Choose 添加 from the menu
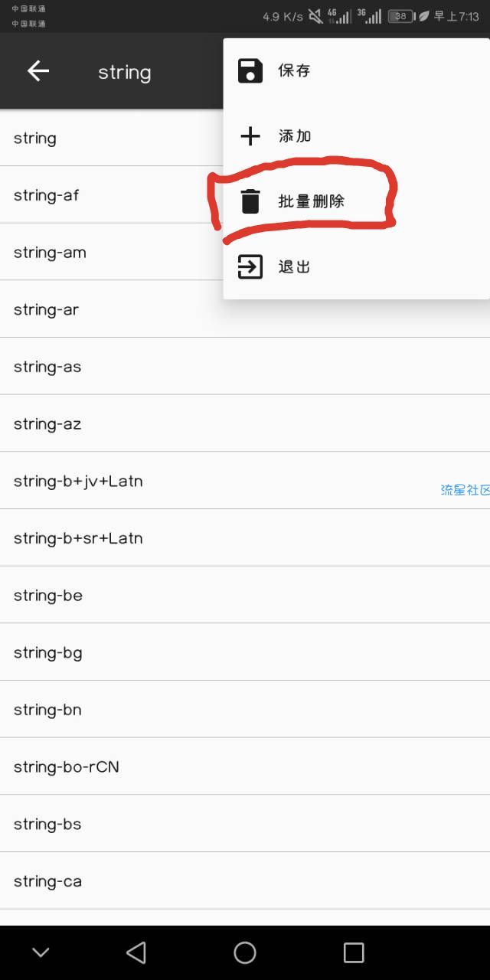490x980 pixels. [295, 136]
